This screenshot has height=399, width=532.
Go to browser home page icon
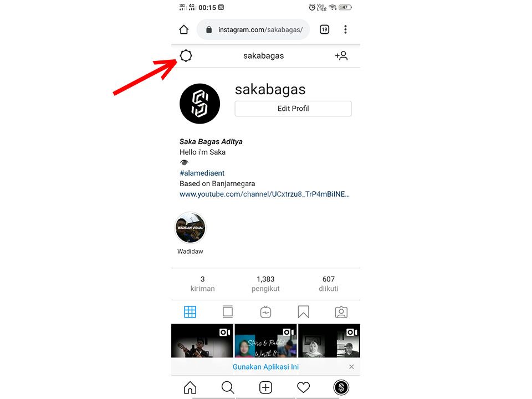[x=184, y=29]
